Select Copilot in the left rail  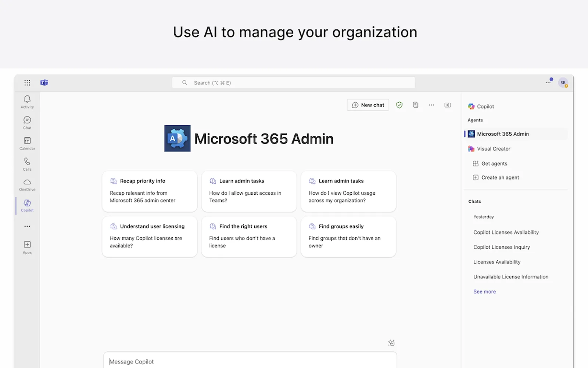point(27,206)
